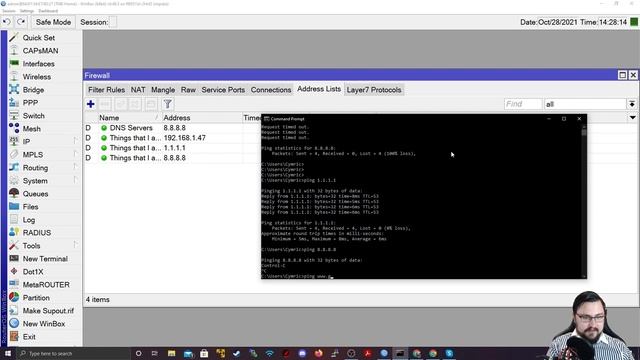Open the Mesh menu entry

[x=31, y=129]
